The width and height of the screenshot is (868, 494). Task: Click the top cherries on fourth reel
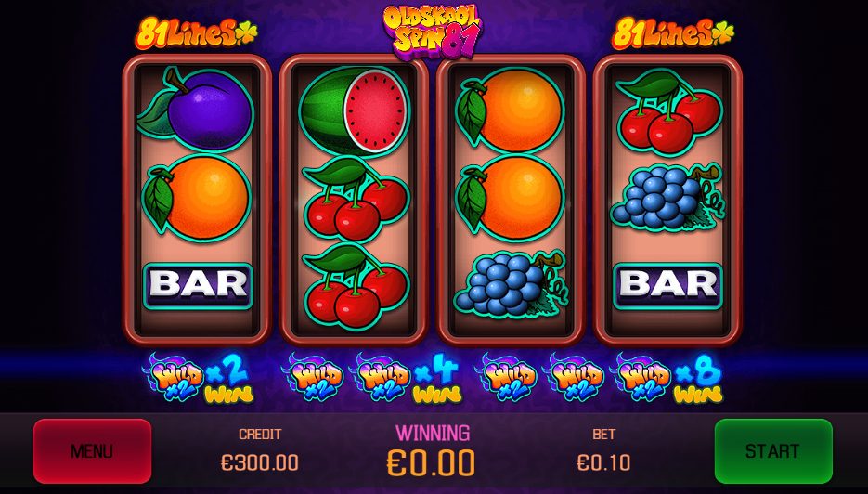point(669,110)
